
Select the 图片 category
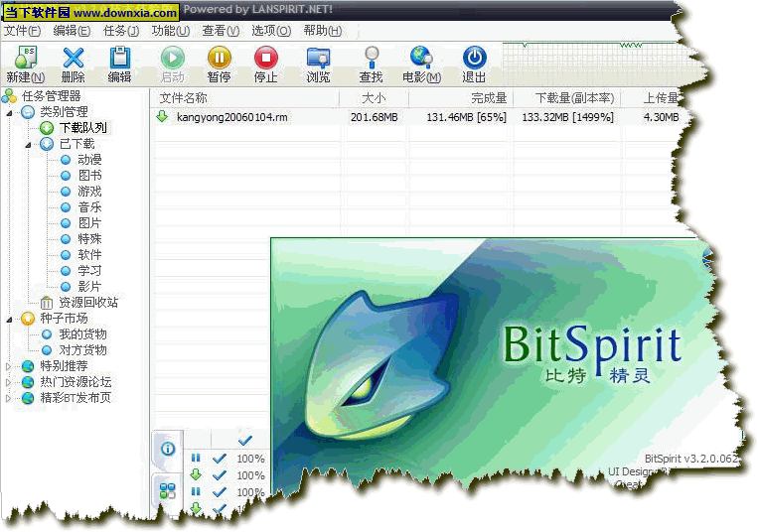89,223
